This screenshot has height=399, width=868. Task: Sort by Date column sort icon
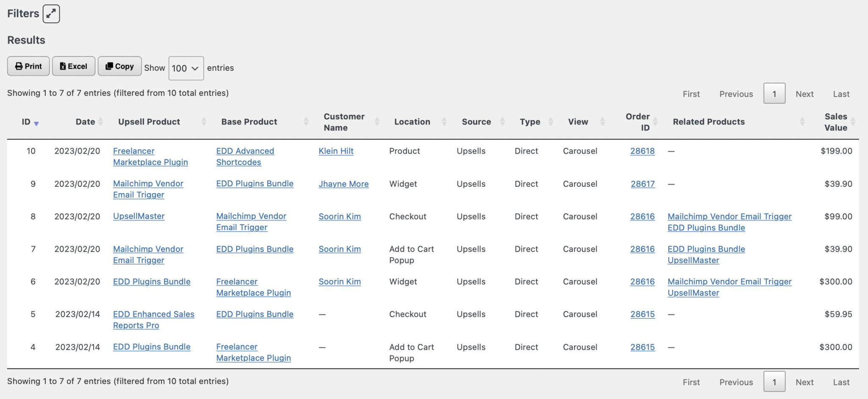tap(100, 122)
